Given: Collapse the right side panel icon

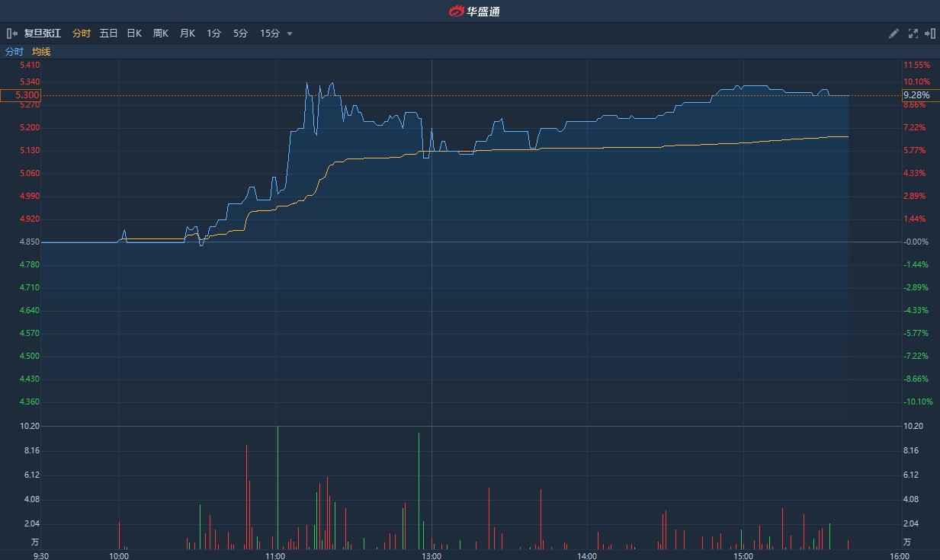Looking at the screenshot, I should click(930, 34).
